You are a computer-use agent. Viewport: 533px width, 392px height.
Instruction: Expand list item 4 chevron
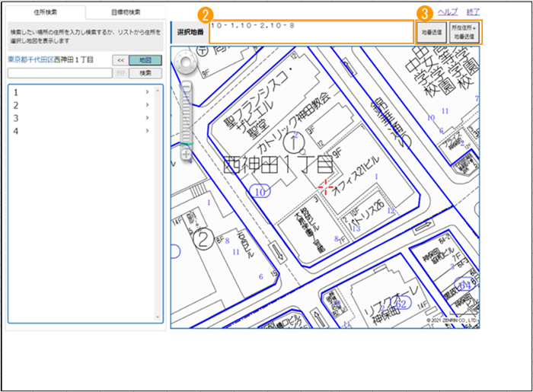146,131
